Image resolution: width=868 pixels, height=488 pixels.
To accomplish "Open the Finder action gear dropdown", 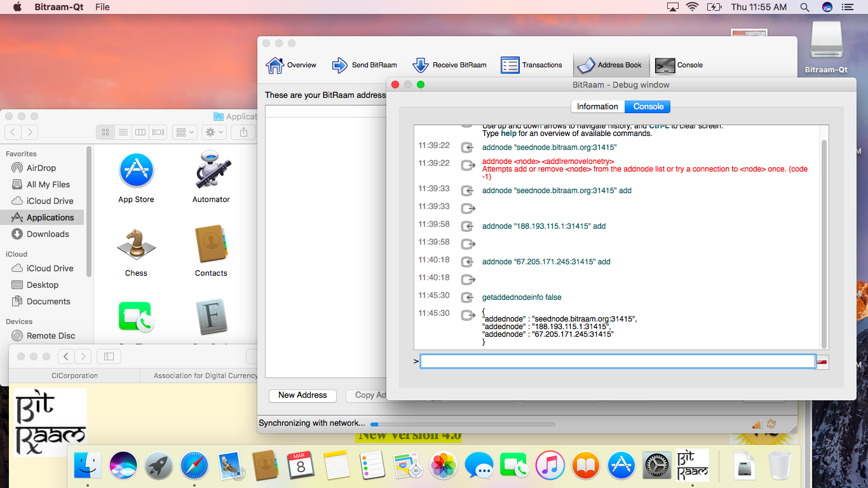I will (214, 132).
